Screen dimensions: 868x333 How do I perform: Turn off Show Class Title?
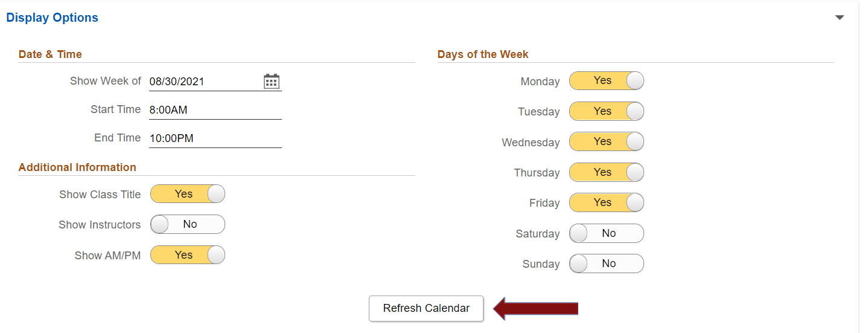click(x=187, y=195)
